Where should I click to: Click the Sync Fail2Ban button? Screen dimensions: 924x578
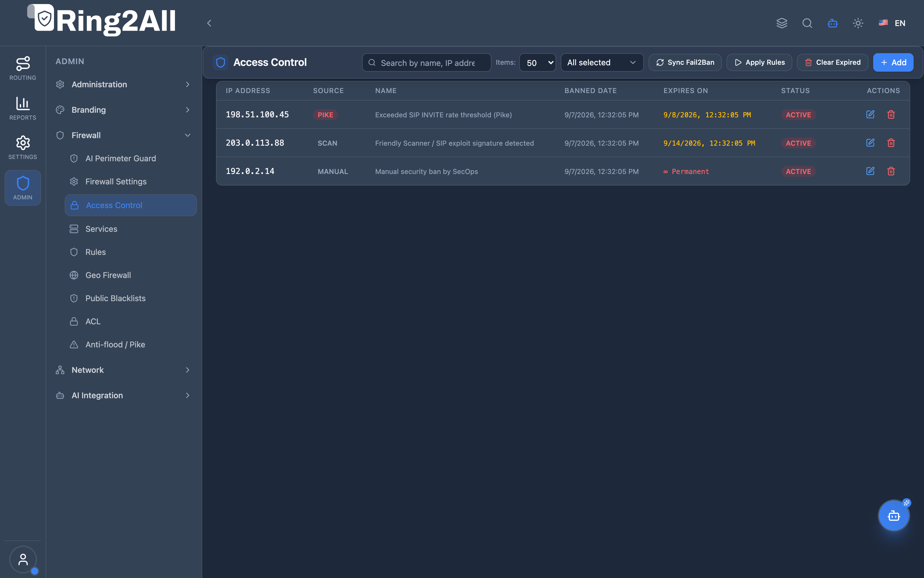click(685, 62)
